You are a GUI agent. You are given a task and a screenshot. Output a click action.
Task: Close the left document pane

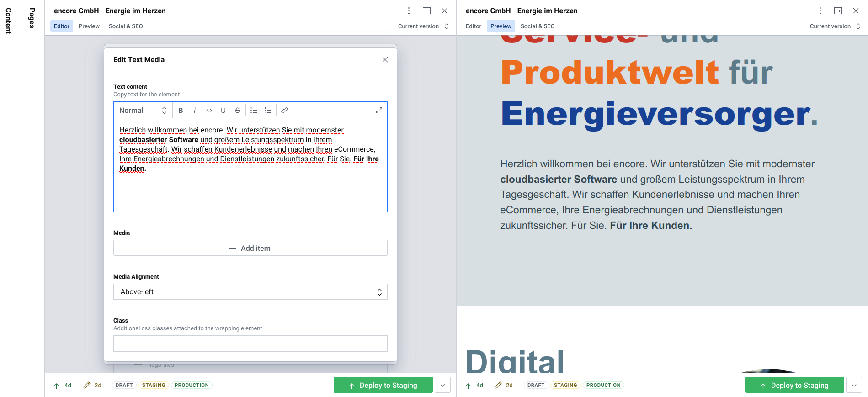(x=444, y=11)
